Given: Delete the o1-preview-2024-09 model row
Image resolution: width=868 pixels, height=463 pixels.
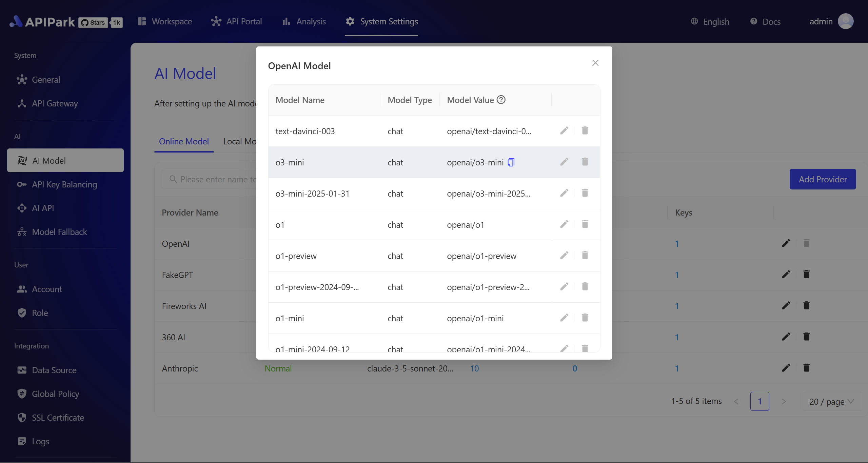Looking at the screenshot, I should click(x=585, y=287).
